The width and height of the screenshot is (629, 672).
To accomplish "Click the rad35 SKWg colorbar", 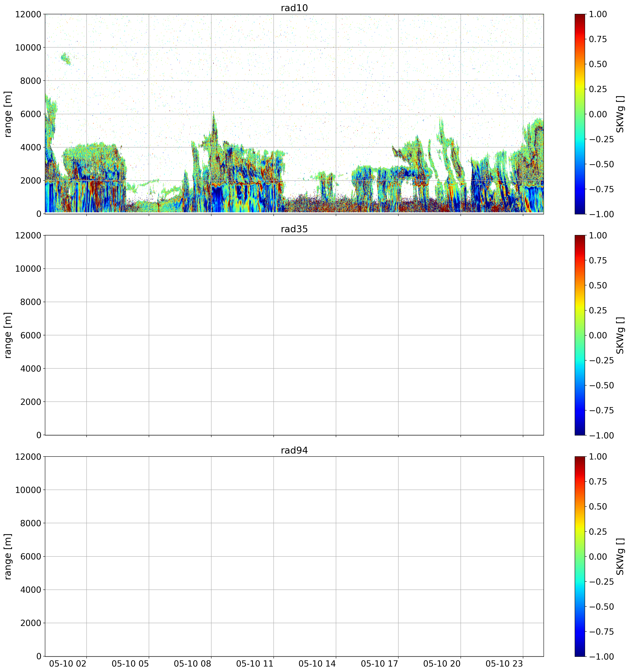I will point(580,335).
